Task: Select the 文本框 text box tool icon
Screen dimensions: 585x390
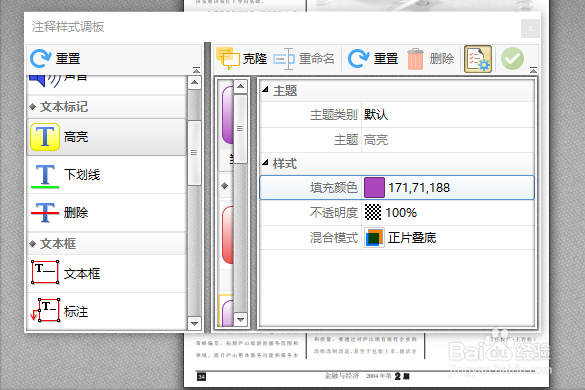Action: coord(45,272)
